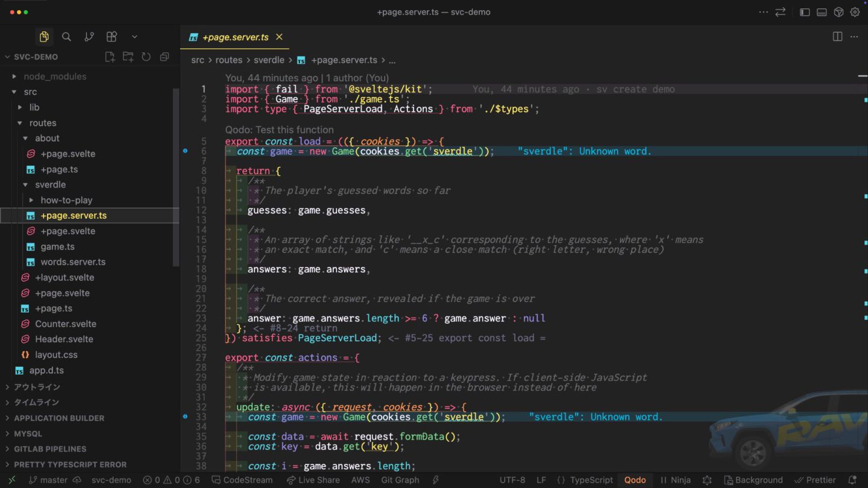
Task: Toggle the bottom panel visibility
Action: point(822,12)
